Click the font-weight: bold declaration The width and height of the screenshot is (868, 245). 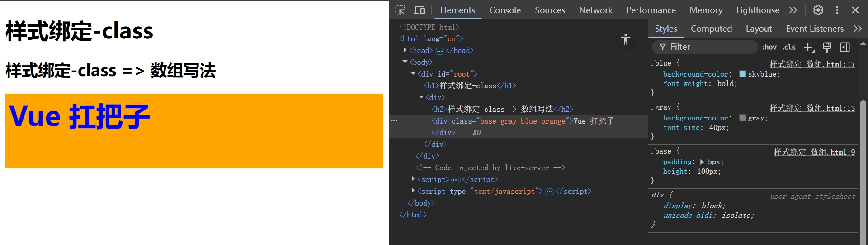coord(700,84)
